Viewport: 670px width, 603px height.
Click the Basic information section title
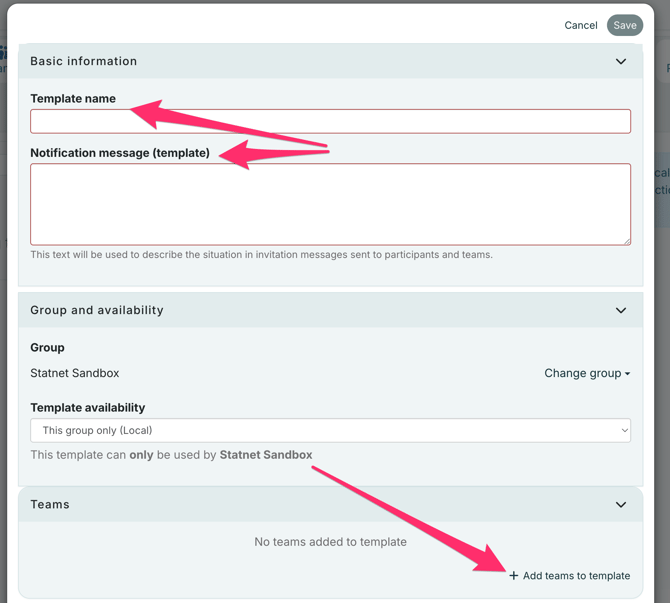click(x=84, y=62)
